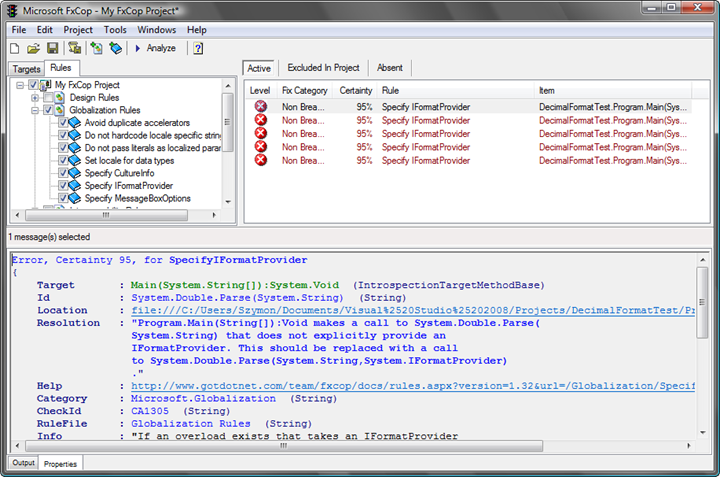This screenshot has width=720, height=477.
Task: Open the Windows menu
Action: pyautogui.click(x=157, y=30)
